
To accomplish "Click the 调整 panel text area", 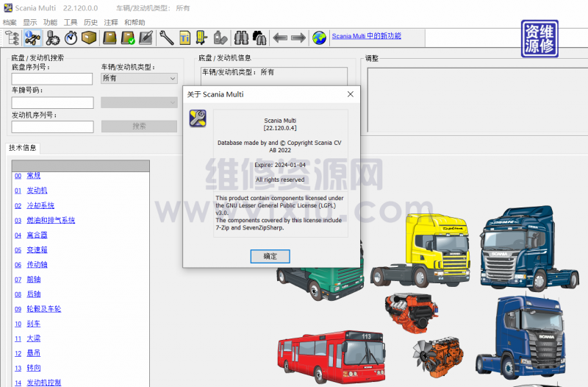I will [477, 100].
